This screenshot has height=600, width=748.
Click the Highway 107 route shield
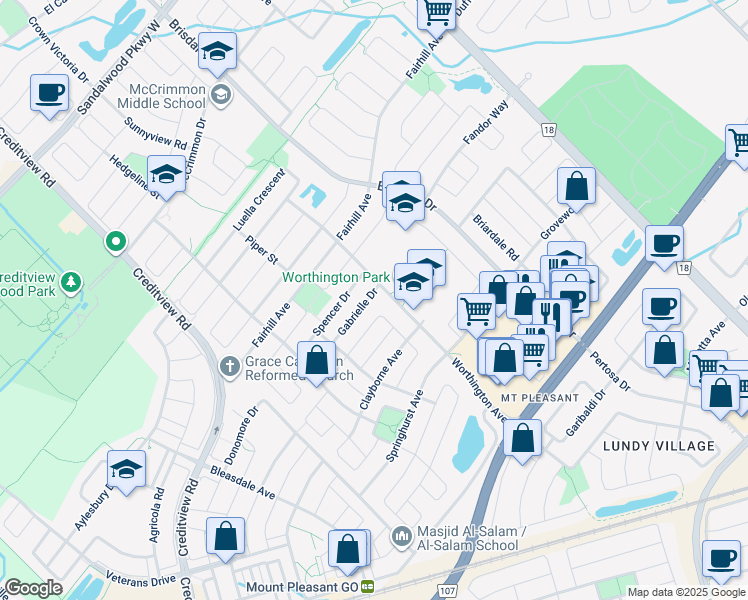(x=447, y=590)
